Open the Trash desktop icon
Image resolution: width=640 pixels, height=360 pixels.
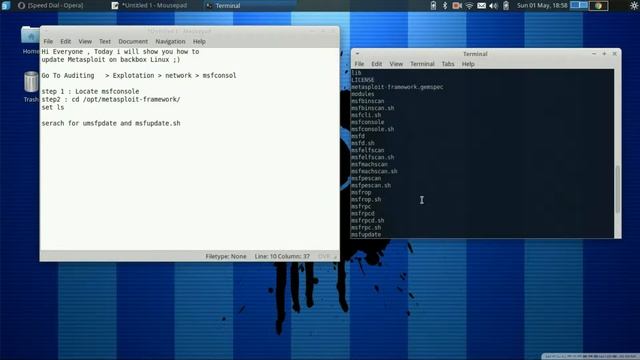tap(31, 86)
